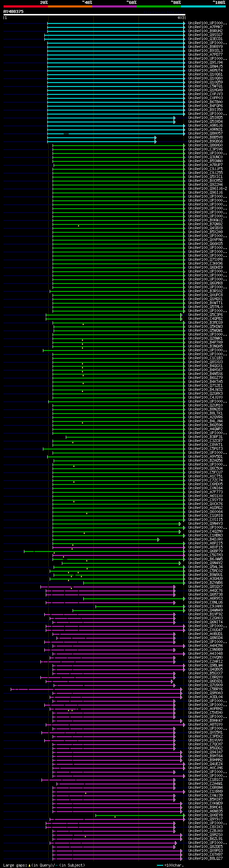The height and width of the screenshot is (868, 229).
Task: Select the UniRef100_Q3UNC0 label
Action: click(x=205, y=157)
